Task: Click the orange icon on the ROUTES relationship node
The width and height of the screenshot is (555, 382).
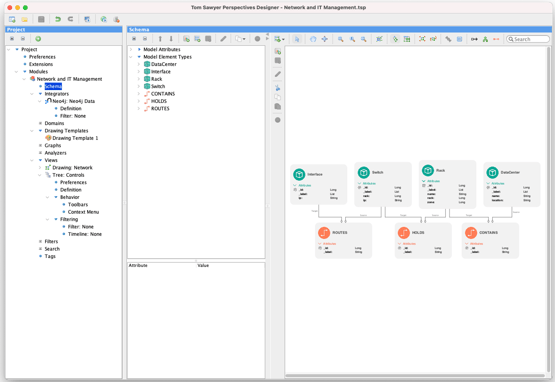Action: 324,233
